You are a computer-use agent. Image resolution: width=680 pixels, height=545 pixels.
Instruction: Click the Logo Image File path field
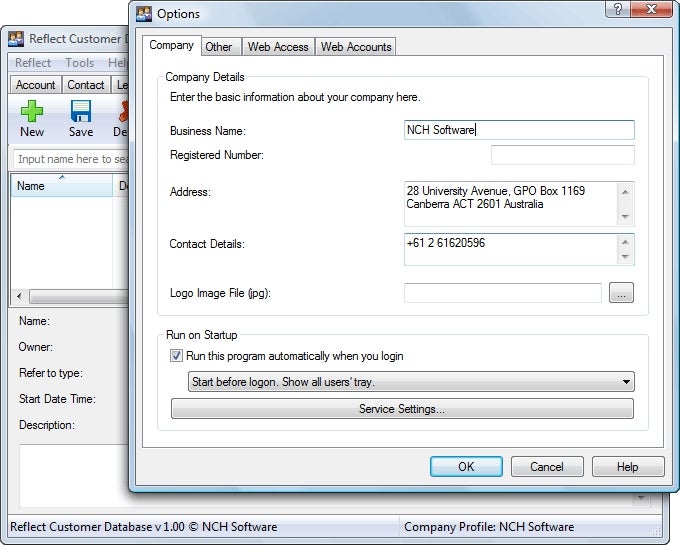tap(503, 293)
